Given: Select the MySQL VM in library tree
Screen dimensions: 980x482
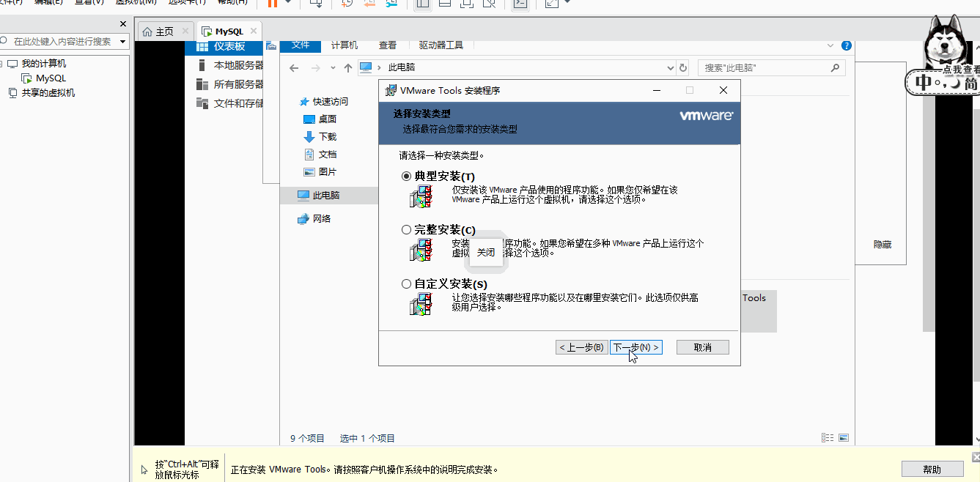Looking at the screenshot, I should (51, 78).
